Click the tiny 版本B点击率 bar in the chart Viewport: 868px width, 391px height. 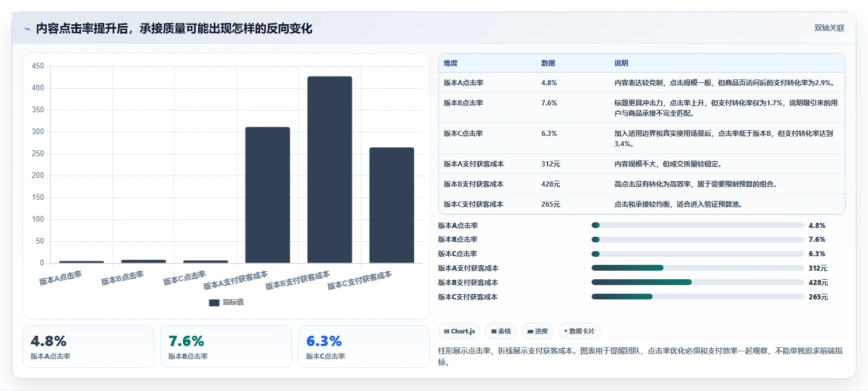[x=143, y=261]
